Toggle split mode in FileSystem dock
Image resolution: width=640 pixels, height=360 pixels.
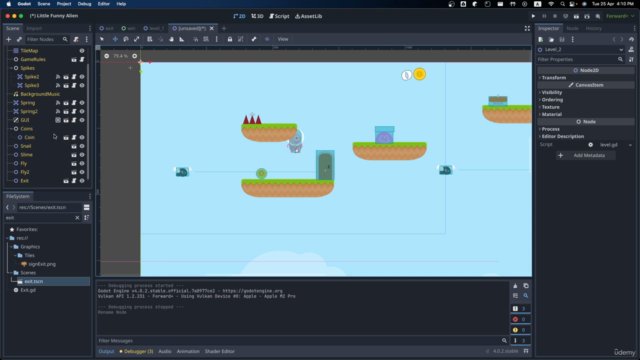[87, 207]
